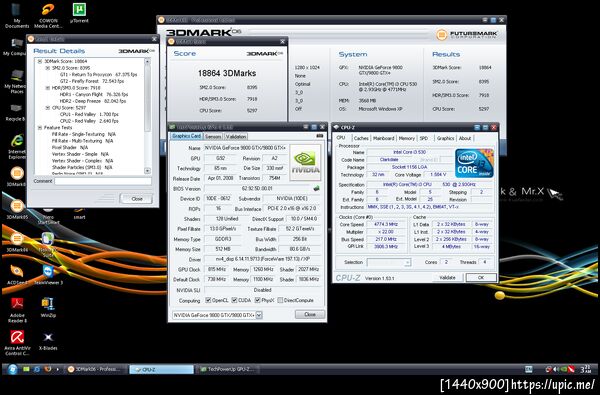
Task: Open the 3DMark05 desktop shortcut
Action: point(17,207)
